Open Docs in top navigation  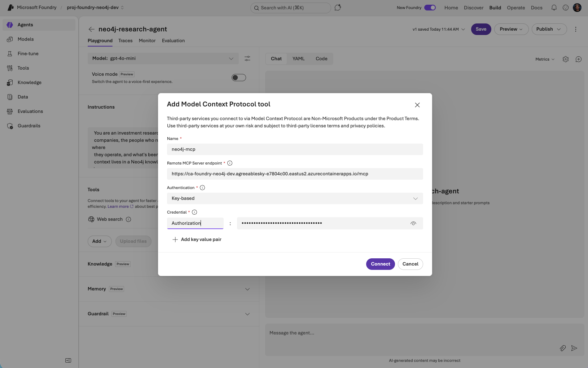[x=536, y=8]
